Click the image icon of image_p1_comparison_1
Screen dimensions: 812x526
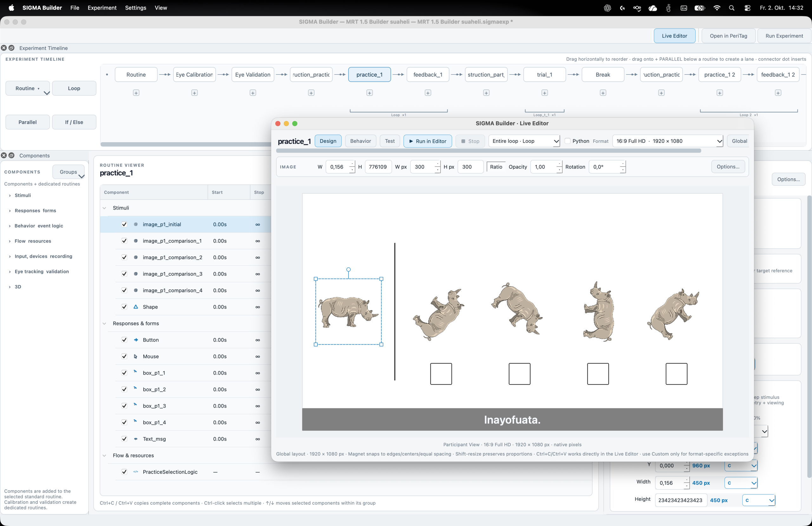[x=136, y=241]
